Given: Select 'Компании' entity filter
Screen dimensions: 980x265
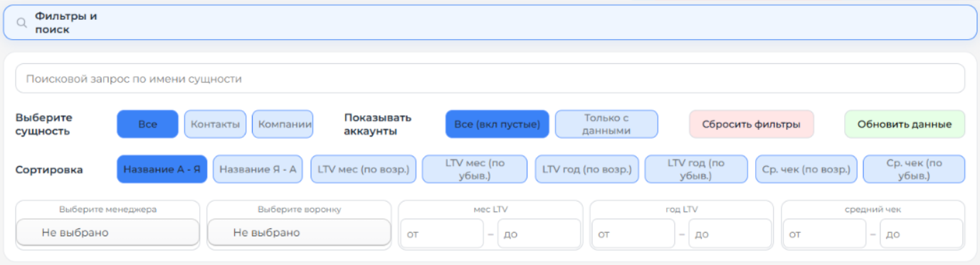Looking at the screenshot, I should point(283,124).
